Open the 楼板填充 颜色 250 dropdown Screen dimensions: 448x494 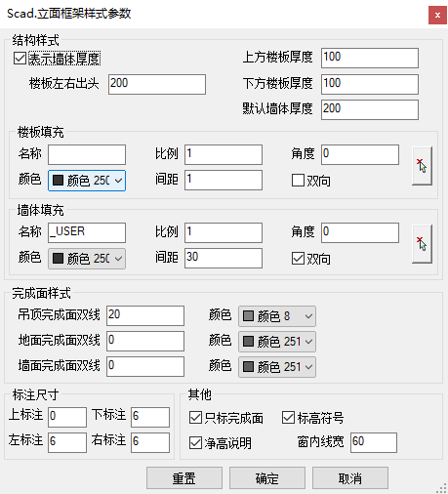[87, 181]
